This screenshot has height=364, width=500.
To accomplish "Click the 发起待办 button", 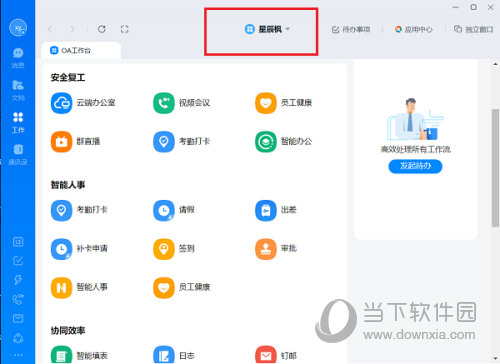I will pos(415,166).
